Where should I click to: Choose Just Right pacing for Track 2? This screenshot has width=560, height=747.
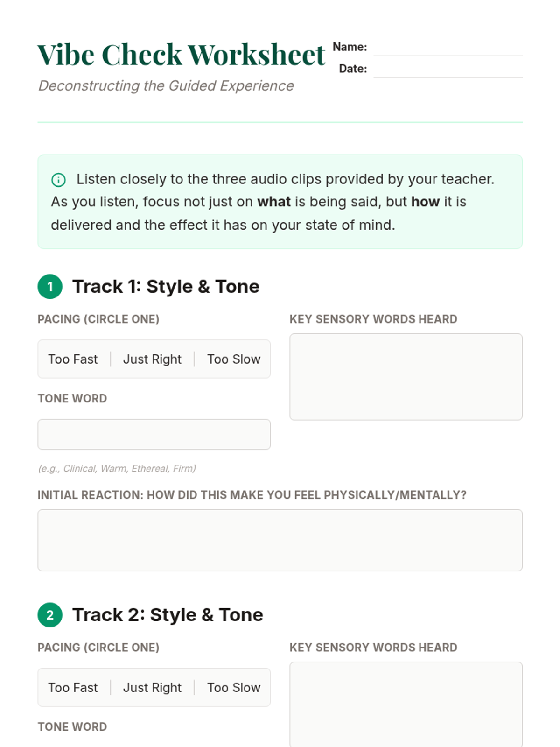(152, 687)
